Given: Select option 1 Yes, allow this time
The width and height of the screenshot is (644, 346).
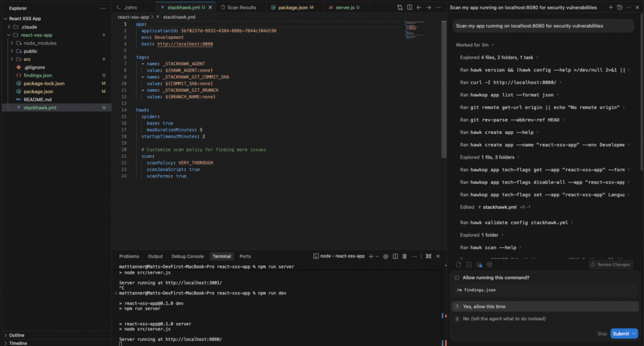Looking at the screenshot, I should click(x=545, y=306).
